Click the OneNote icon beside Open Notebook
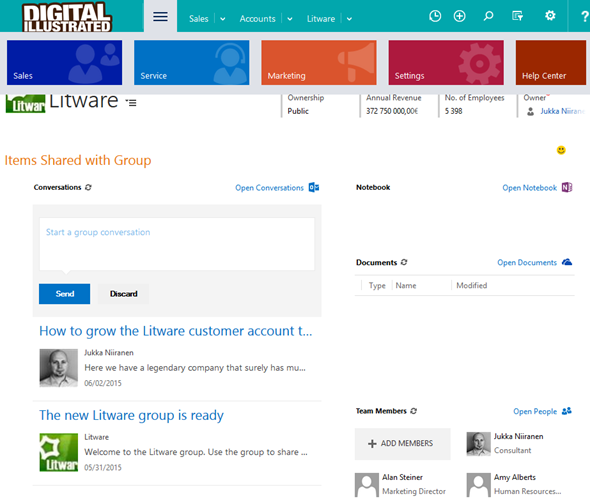Screen dimensions: 590x501 pos(567,187)
